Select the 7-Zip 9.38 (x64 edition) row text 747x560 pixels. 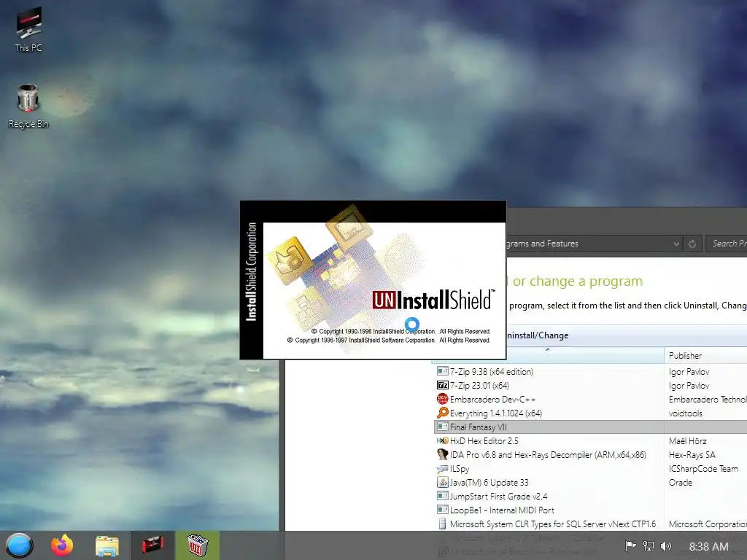pos(491,371)
